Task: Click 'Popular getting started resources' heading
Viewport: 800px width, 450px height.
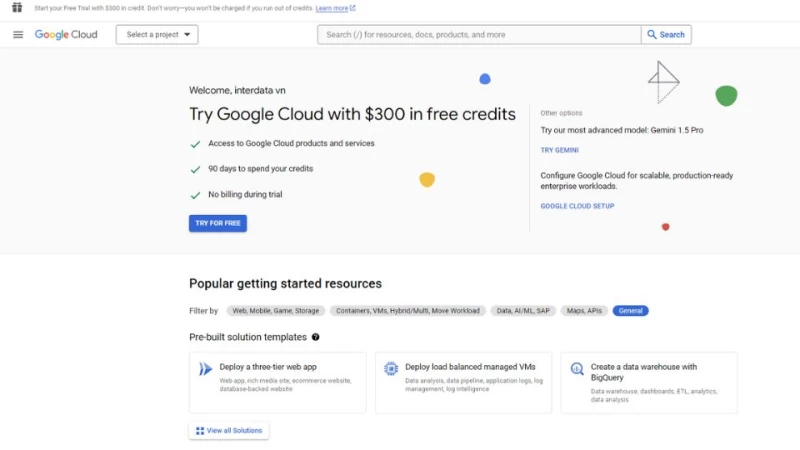Action: click(285, 284)
